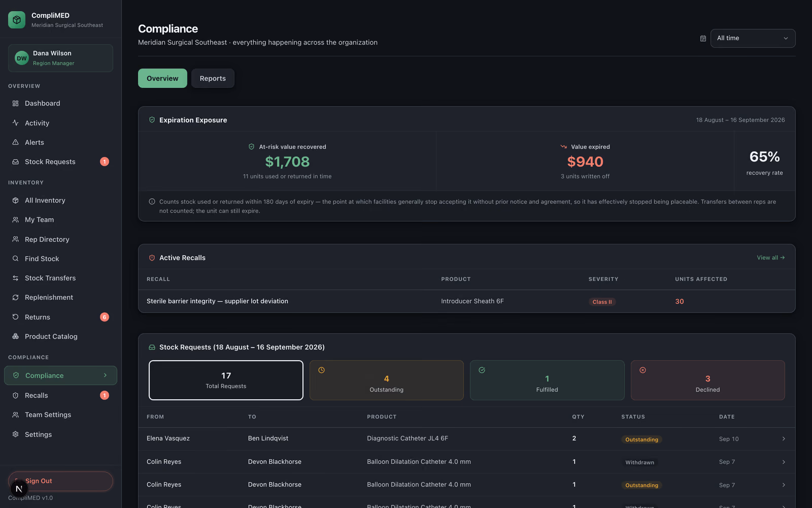Viewport: 812px width, 508px height.
Task: Click the Returns undo arrow icon
Action: (x=15, y=317)
